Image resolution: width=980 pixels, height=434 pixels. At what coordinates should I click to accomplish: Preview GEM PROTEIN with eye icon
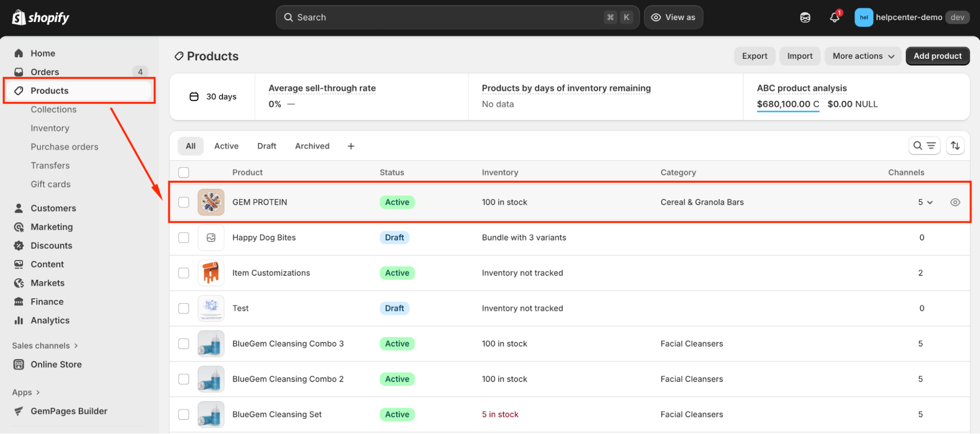tap(955, 202)
